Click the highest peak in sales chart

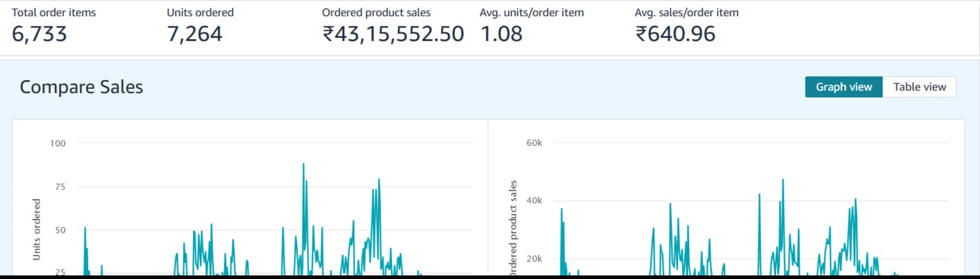pyautogui.click(x=783, y=180)
